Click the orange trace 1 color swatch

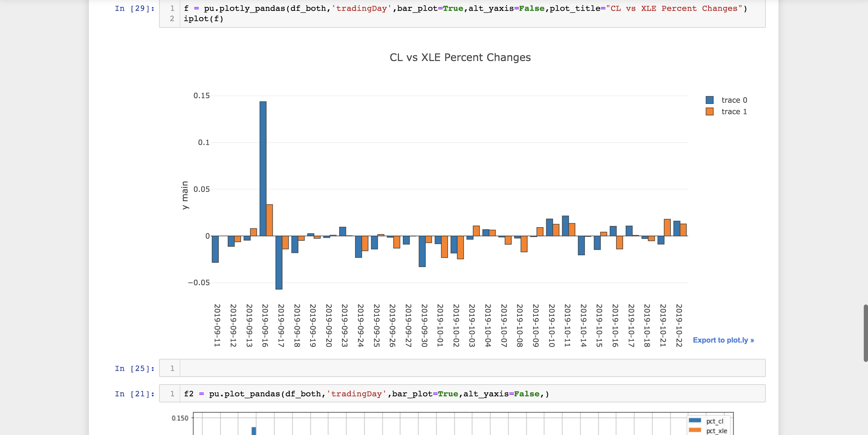point(709,111)
